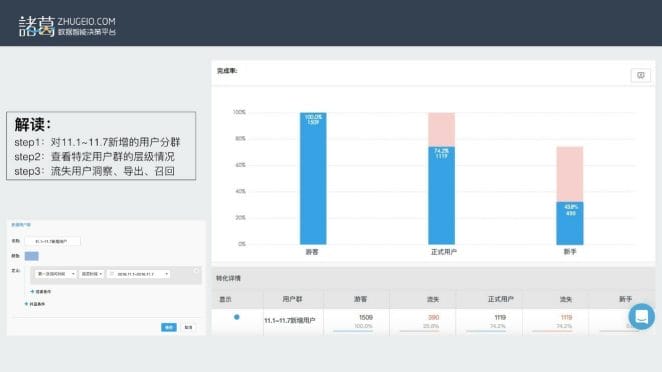Open the first visit time dropdown
Screen dimensions: 662x372
tap(55, 274)
